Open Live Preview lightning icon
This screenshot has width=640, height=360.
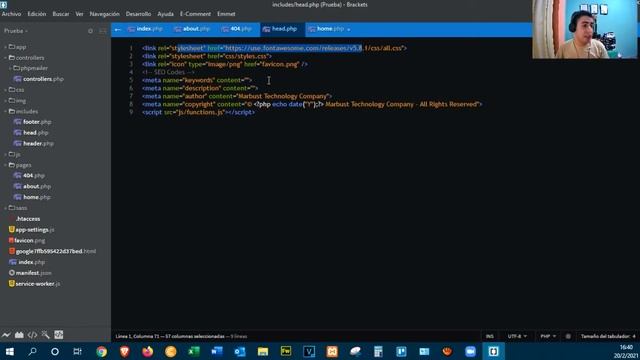coord(6,335)
